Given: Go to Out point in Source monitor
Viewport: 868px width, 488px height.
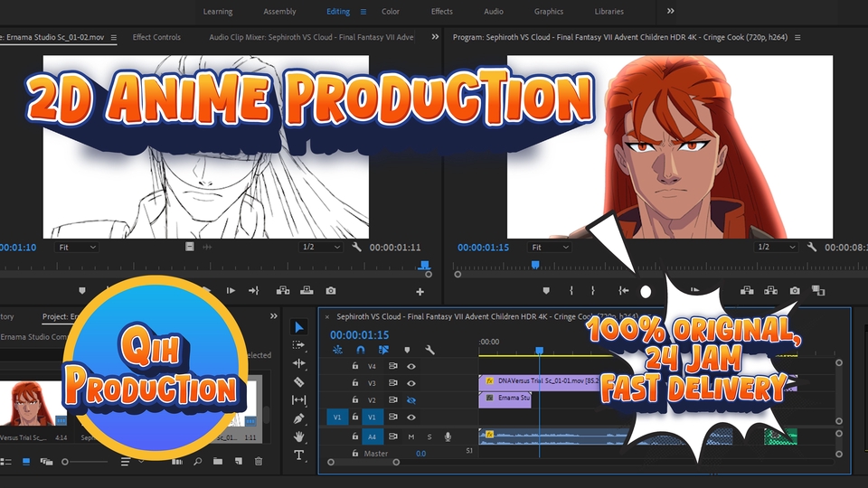Looking at the screenshot, I should (253, 290).
